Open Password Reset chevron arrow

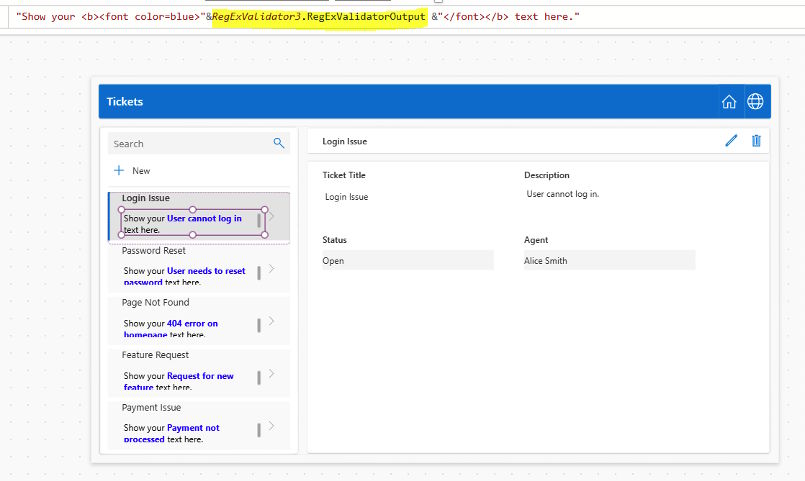(x=272, y=269)
